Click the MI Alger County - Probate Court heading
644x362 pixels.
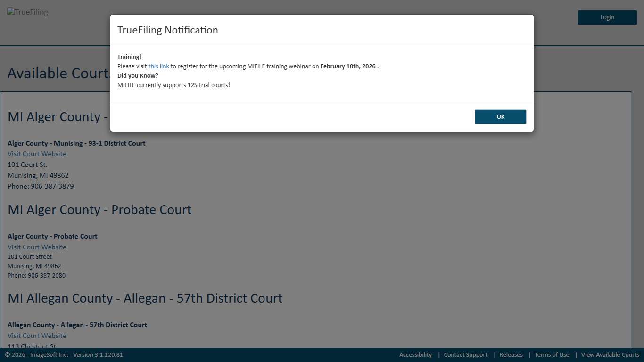tap(99, 210)
